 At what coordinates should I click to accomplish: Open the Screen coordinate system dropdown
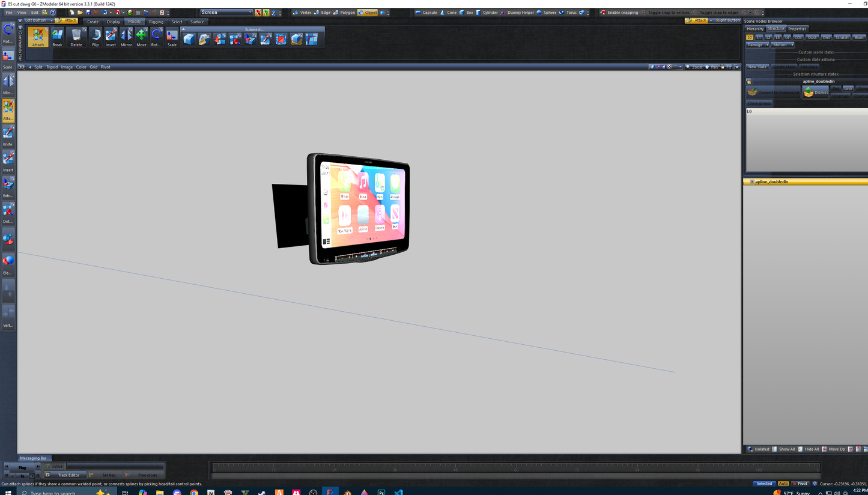tap(226, 13)
